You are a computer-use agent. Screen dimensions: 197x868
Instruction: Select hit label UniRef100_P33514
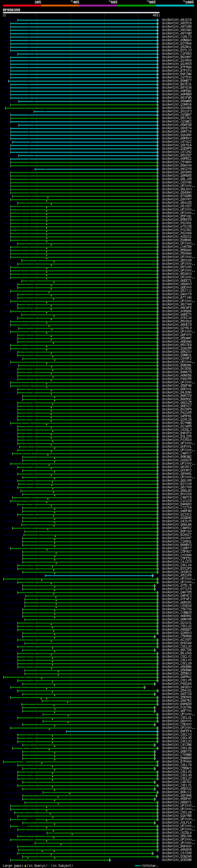point(176,440)
